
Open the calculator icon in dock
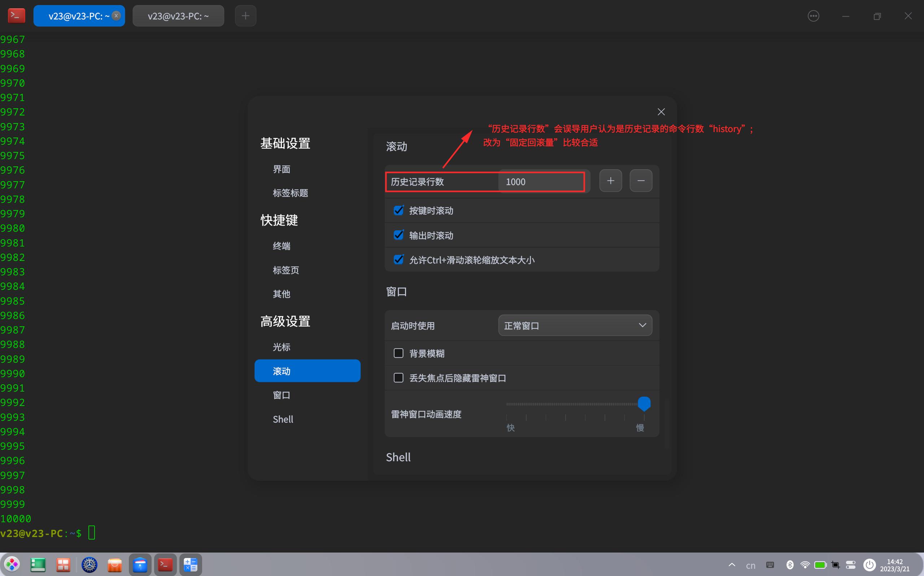point(191,564)
